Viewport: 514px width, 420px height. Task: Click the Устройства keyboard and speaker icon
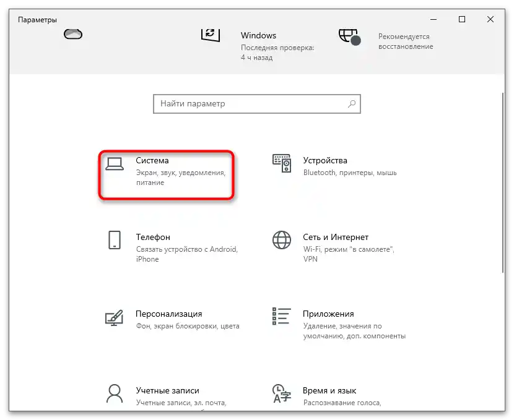(x=282, y=163)
